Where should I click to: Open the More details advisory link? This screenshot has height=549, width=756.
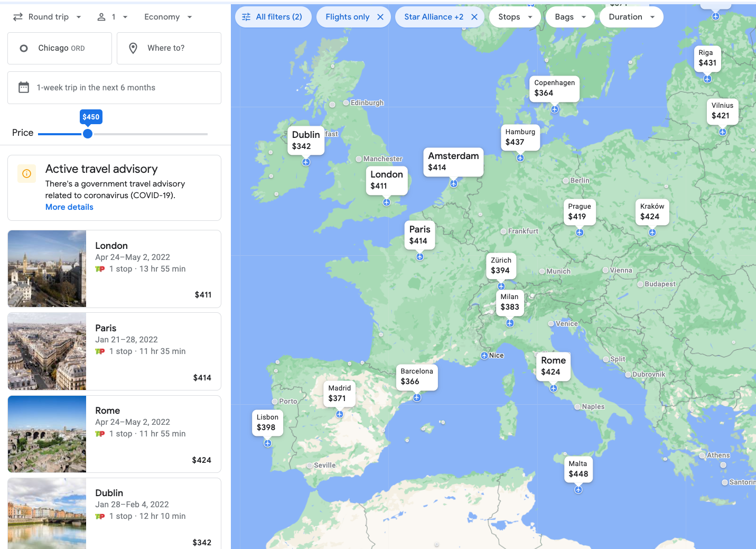(69, 207)
